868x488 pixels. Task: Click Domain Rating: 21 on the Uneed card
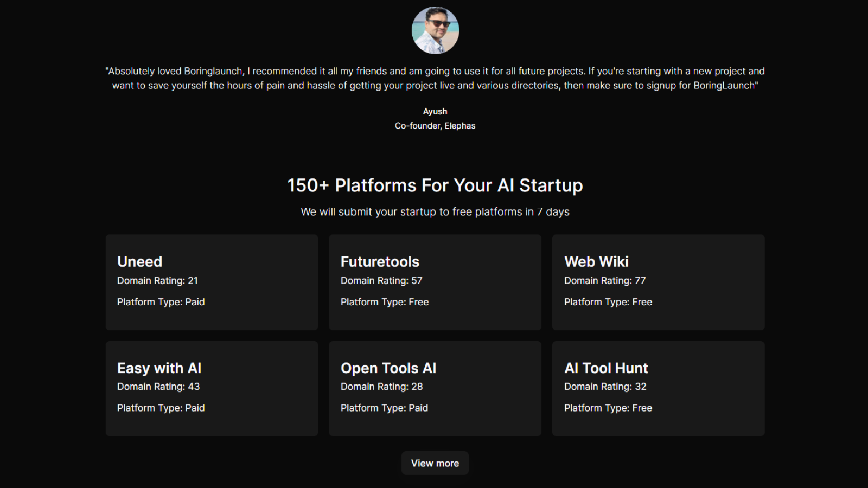(x=158, y=280)
